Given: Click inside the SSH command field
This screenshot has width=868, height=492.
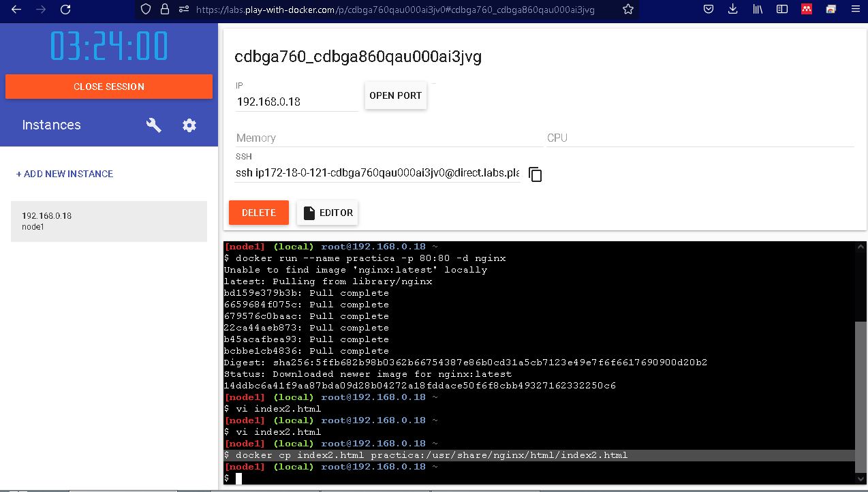Looking at the screenshot, I should coord(375,172).
